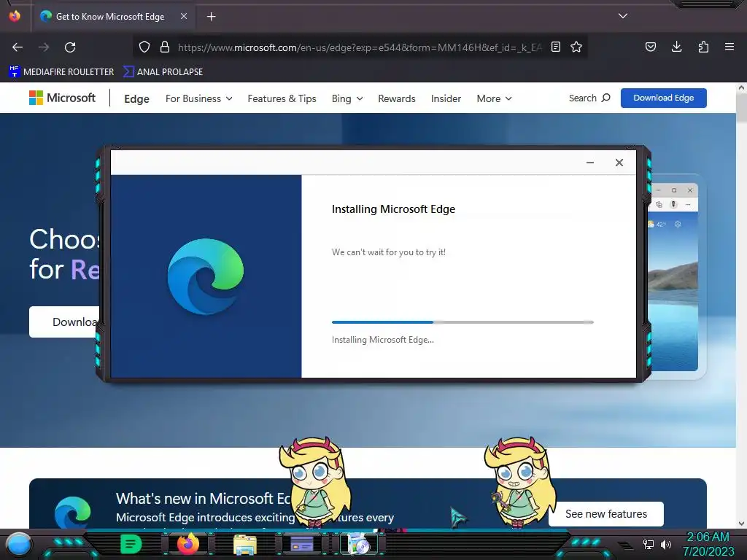Image resolution: width=747 pixels, height=560 pixels.
Task: Select the Get to Know Microsoft Edge tab
Action: pos(109,17)
